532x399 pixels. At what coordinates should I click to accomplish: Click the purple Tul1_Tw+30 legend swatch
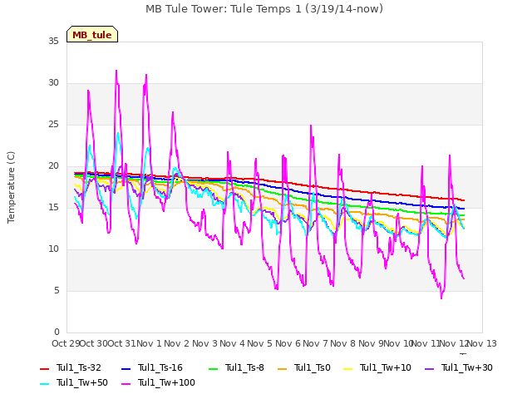click(429, 368)
